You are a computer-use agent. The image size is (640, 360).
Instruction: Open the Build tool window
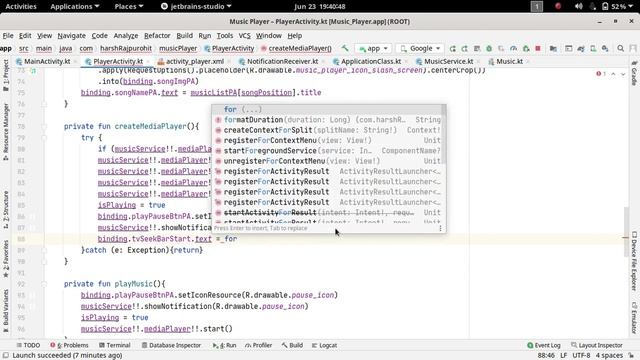(292, 345)
